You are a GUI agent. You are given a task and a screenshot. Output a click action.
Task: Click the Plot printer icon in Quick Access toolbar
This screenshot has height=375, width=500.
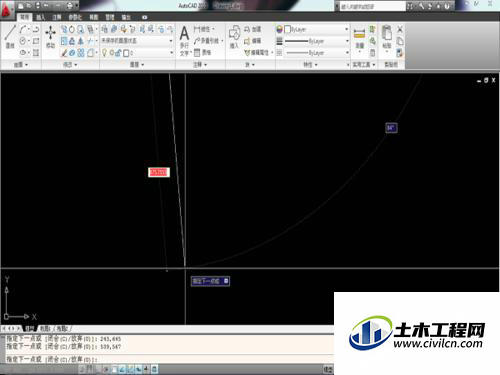tap(69, 6)
